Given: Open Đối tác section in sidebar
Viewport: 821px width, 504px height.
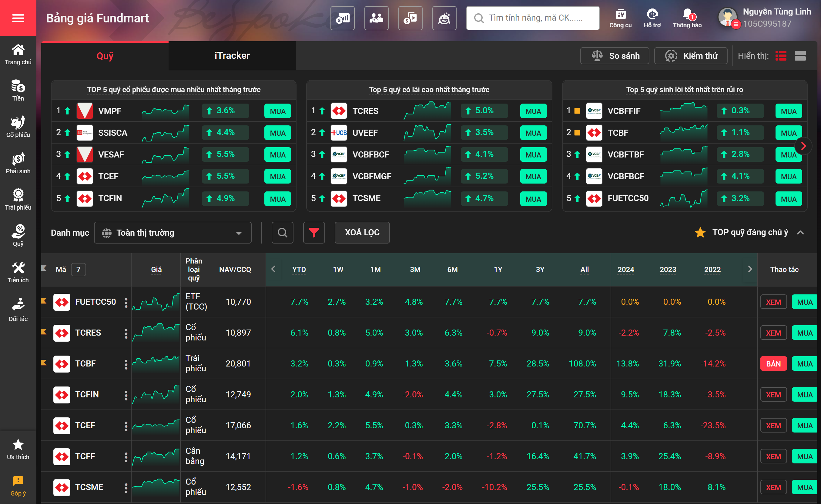Looking at the screenshot, I should (x=18, y=310).
